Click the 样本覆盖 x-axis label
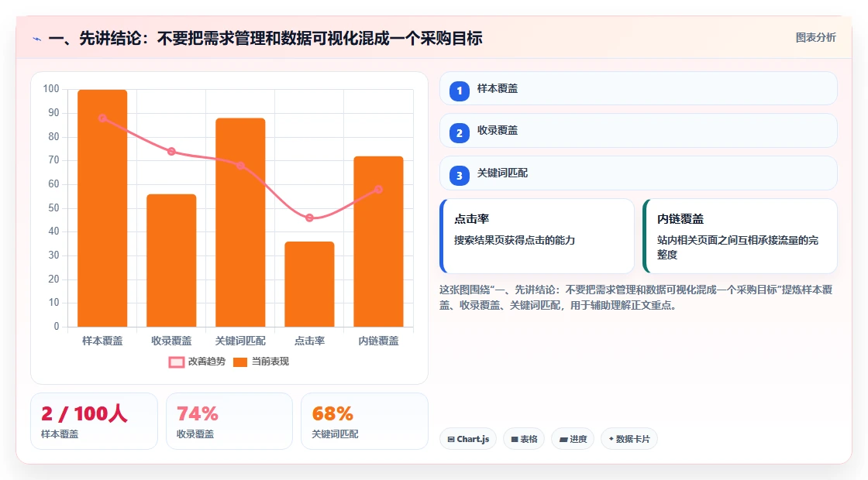868x480 pixels. 102,341
